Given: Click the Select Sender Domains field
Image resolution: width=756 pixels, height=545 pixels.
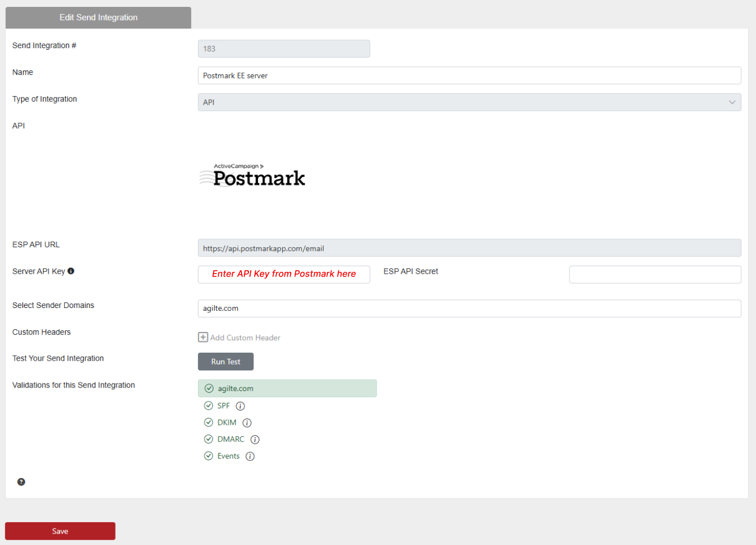Looking at the screenshot, I should [x=469, y=308].
